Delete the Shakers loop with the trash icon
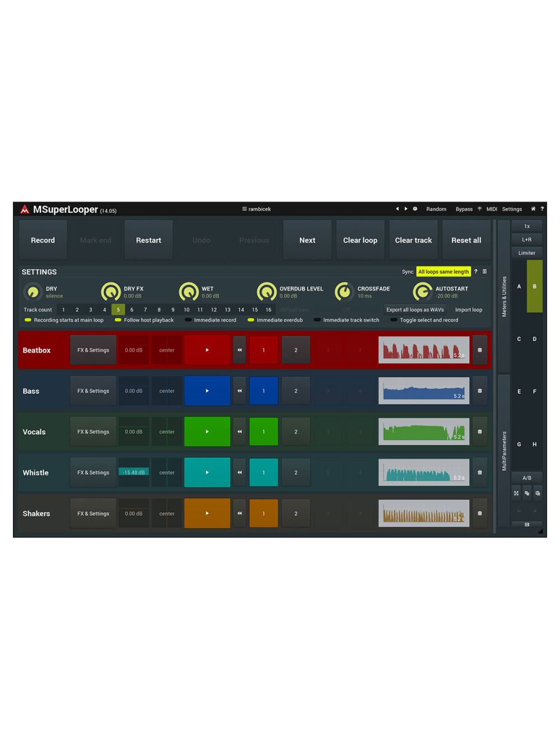Image resolution: width=560 pixels, height=739 pixels. pos(479,513)
